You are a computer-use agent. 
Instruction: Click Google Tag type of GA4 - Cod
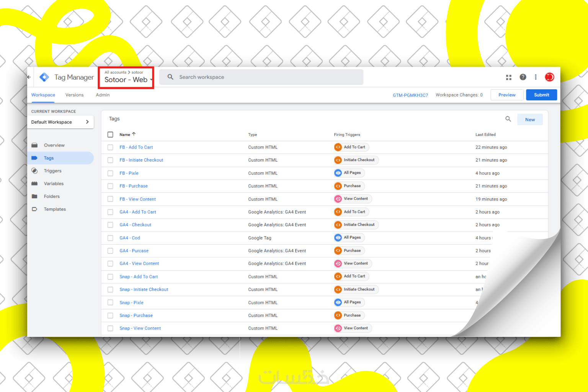pos(260,238)
